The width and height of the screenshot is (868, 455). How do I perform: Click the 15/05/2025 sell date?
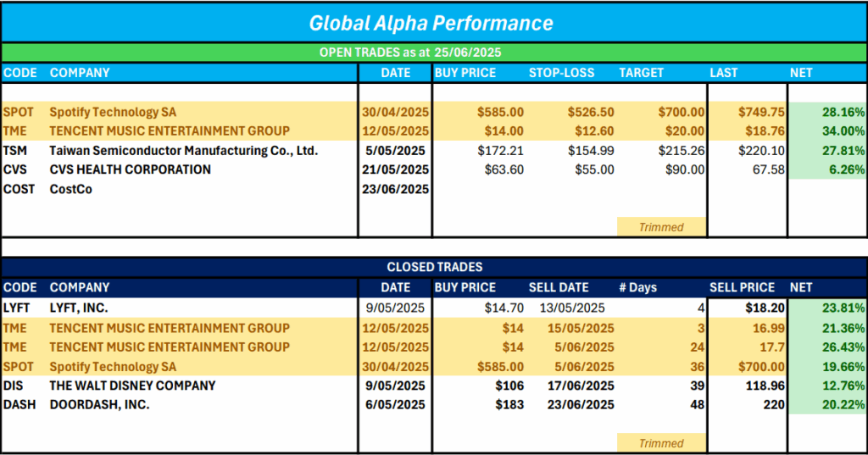[x=581, y=328]
